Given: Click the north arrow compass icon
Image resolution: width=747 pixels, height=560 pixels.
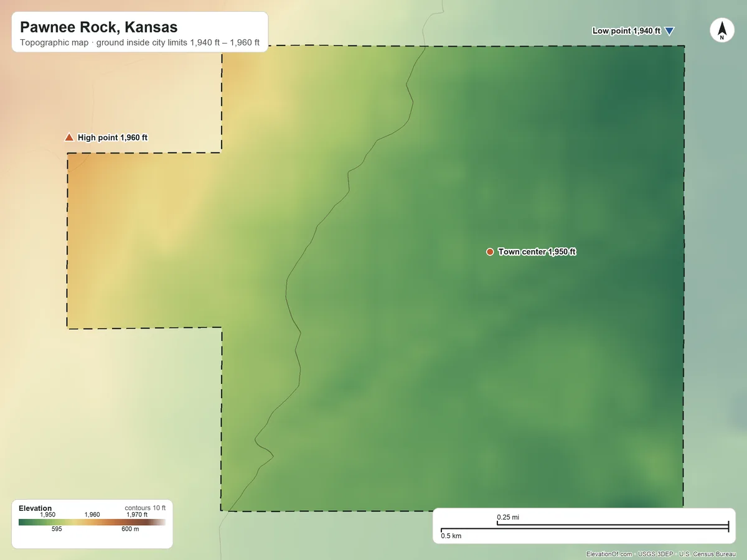Looking at the screenshot, I should coord(721,30).
